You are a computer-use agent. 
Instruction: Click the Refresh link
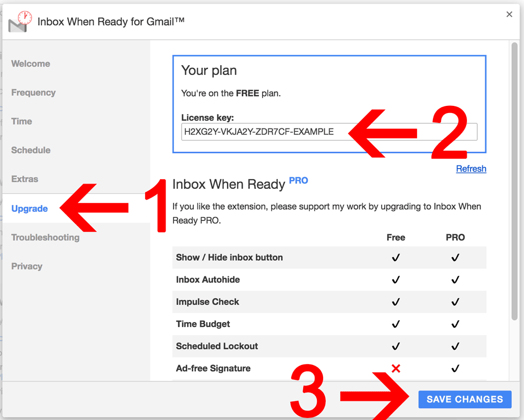[x=471, y=169]
